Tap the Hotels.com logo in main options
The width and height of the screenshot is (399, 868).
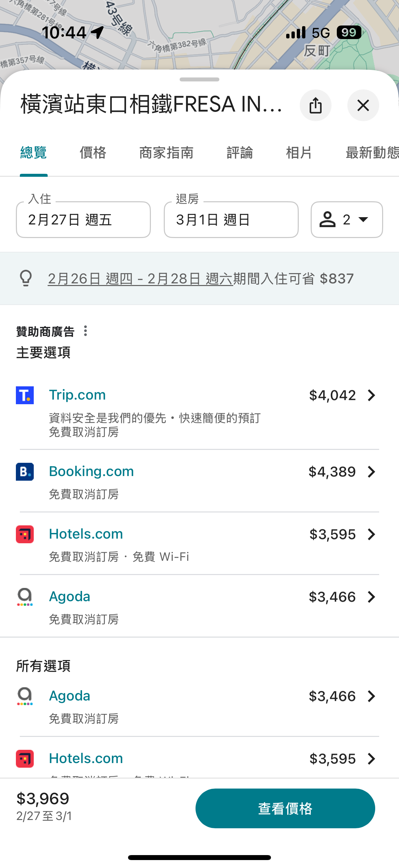click(x=25, y=534)
